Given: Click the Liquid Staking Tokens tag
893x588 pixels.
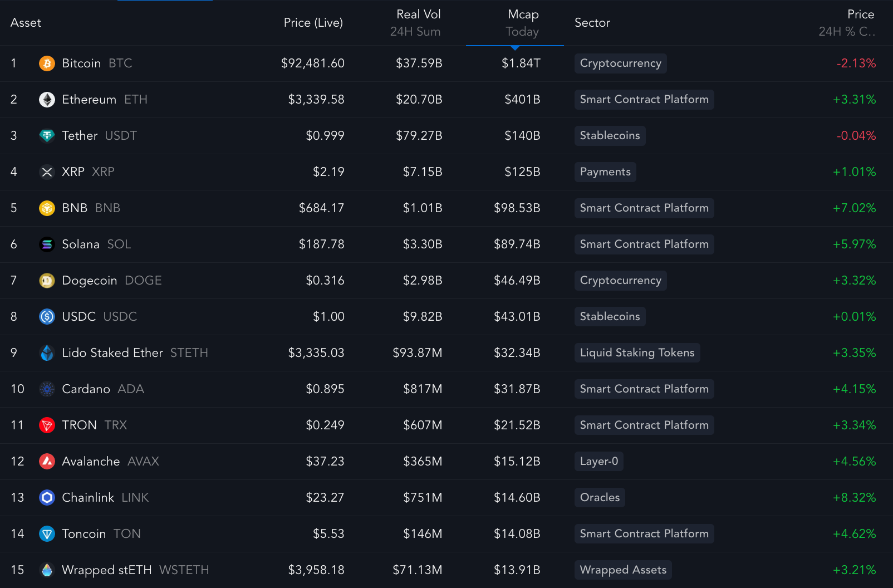Looking at the screenshot, I should pyautogui.click(x=637, y=353).
